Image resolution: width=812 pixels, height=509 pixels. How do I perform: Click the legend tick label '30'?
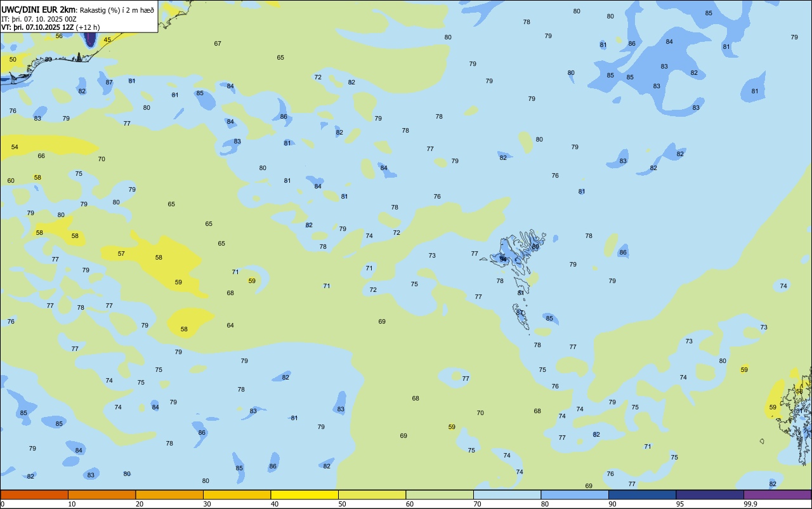(207, 504)
